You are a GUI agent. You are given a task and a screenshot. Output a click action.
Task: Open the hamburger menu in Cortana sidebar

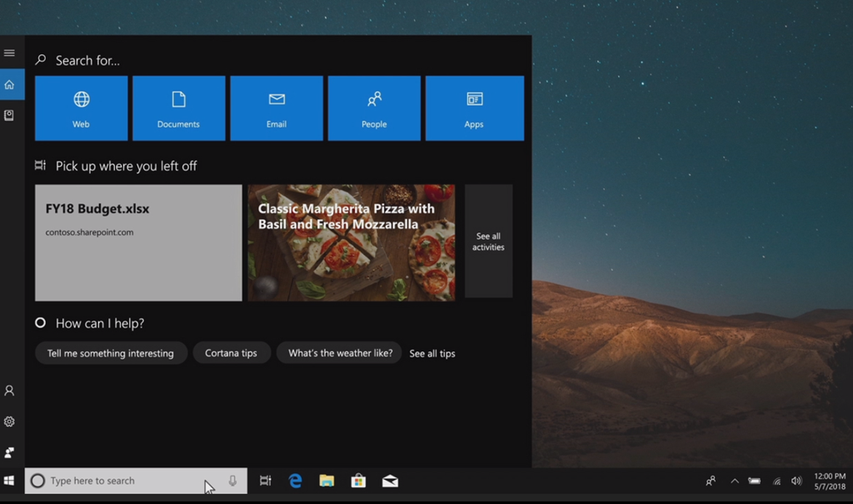9,53
